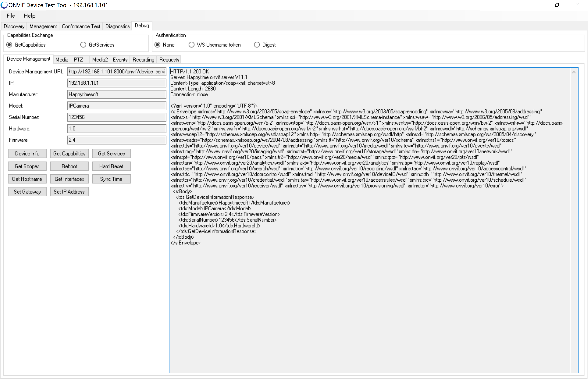This screenshot has width=588, height=379.
Task: Restore down the application window
Action: [x=557, y=5]
